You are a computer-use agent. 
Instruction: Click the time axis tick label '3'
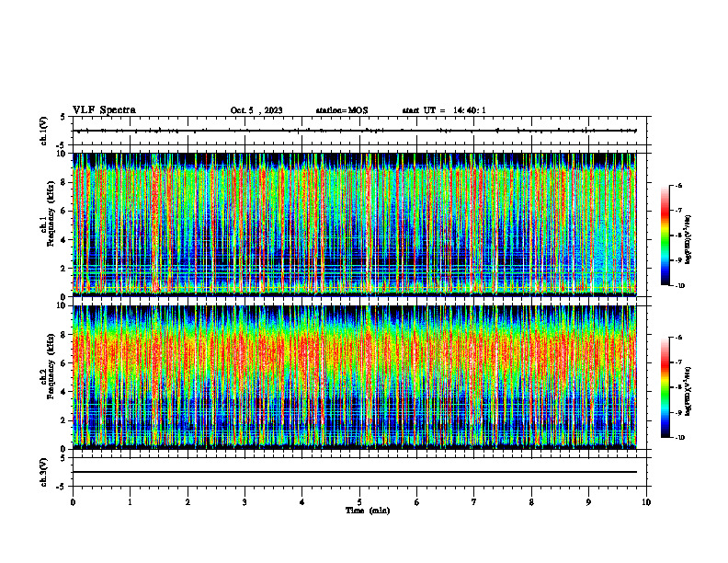pyautogui.click(x=245, y=502)
